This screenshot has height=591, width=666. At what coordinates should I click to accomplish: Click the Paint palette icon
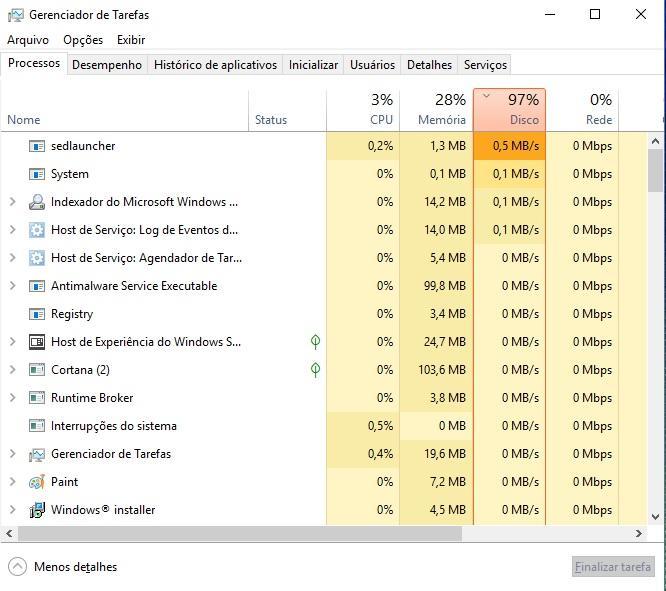click(x=37, y=482)
